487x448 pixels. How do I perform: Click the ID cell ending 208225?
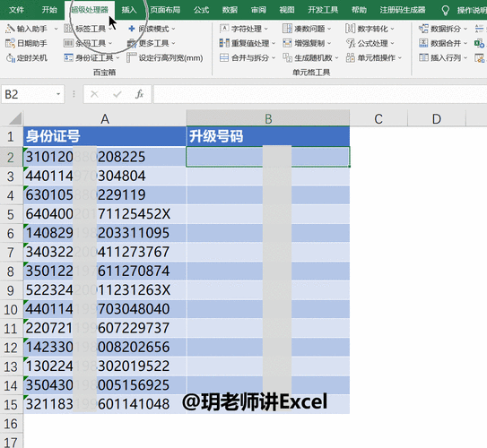[x=105, y=157]
